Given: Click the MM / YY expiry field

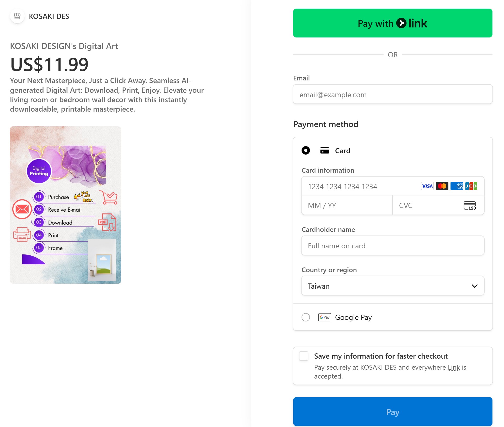Looking at the screenshot, I should point(347,206).
